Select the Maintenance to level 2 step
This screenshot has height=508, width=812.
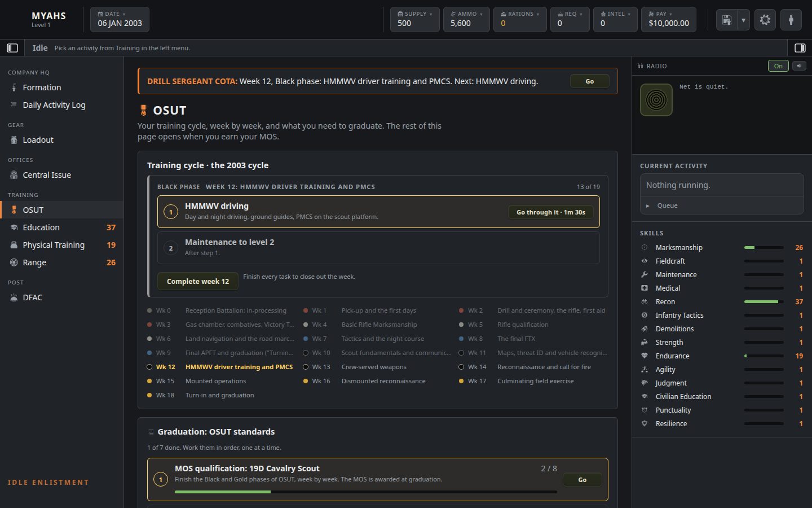pos(378,248)
